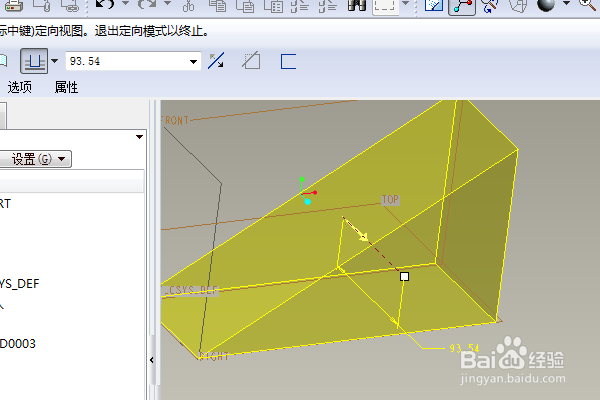This screenshot has width=600, height=400.
Task: Click the coordinate system axes triad
Action: point(307,191)
